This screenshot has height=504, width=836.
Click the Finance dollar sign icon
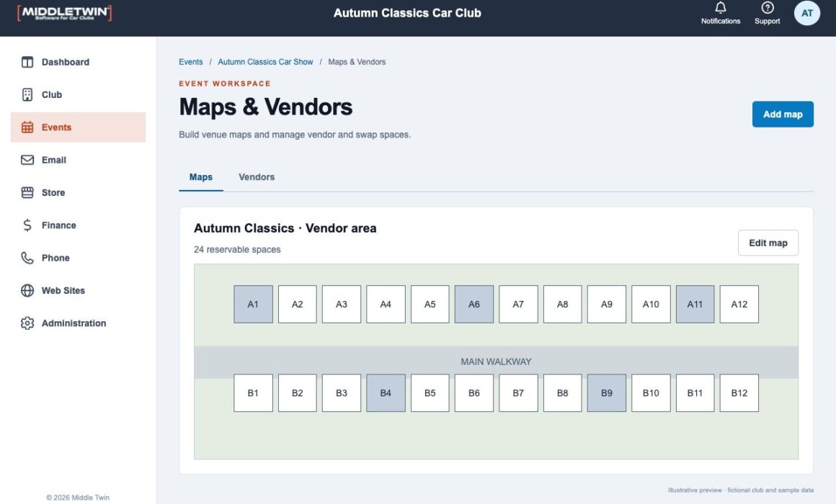pyautogui.click(x=27, y=225)
